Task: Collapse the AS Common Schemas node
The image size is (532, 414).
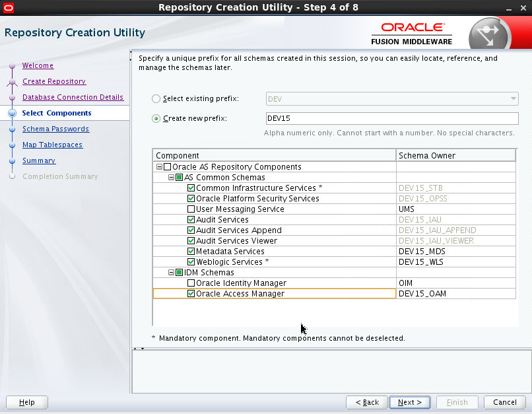Action: point(171,177)
